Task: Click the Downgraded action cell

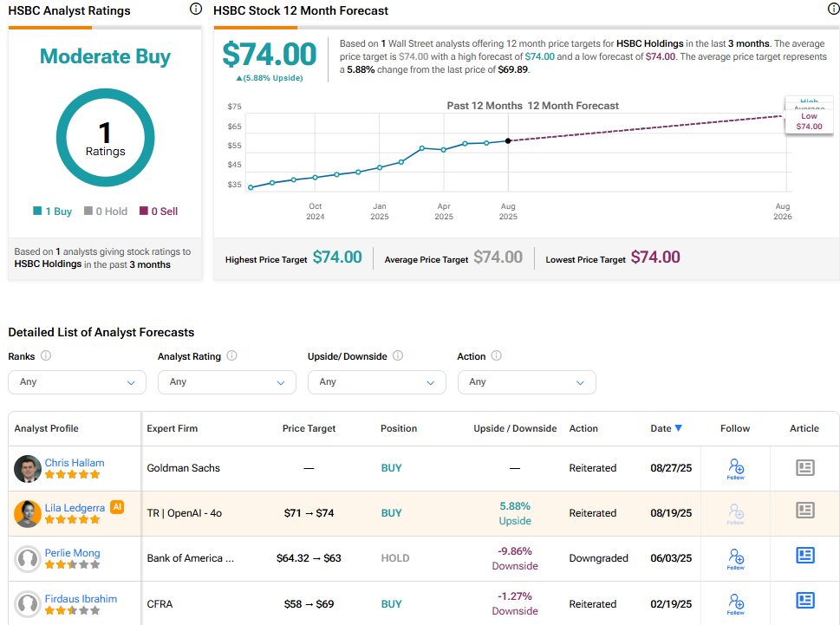Action: tap(598, 558)
